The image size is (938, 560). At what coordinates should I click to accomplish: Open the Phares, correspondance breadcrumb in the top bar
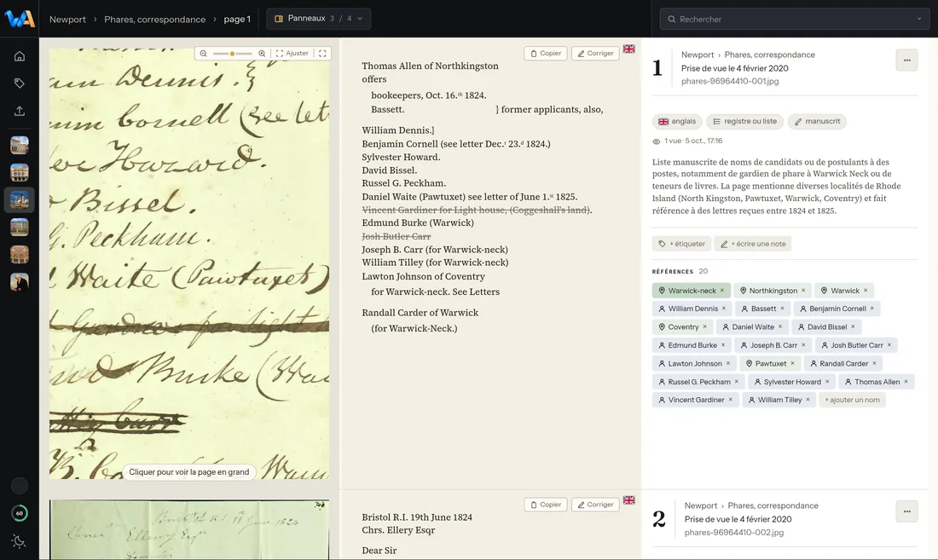click(x=155, y=20)
